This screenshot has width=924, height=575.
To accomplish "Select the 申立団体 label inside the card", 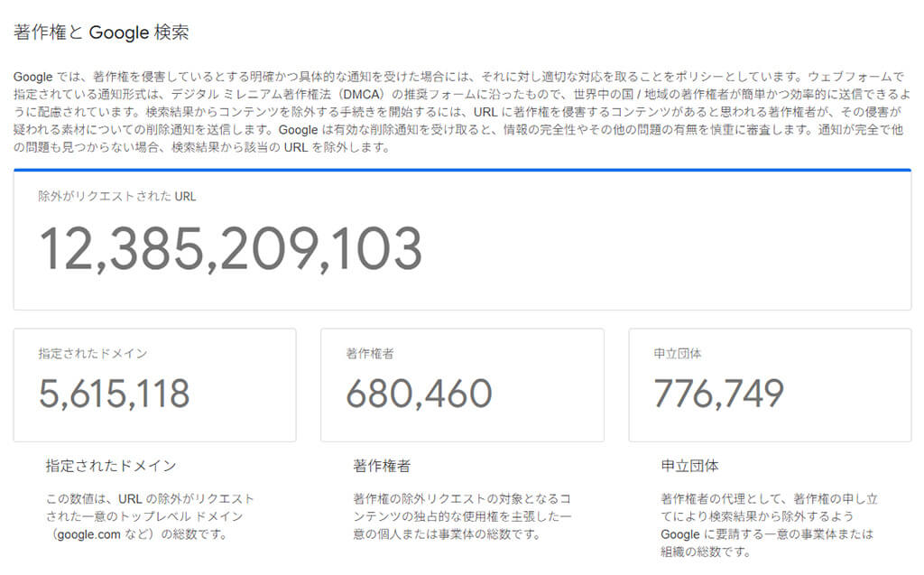I will click(x=678, y=354).
